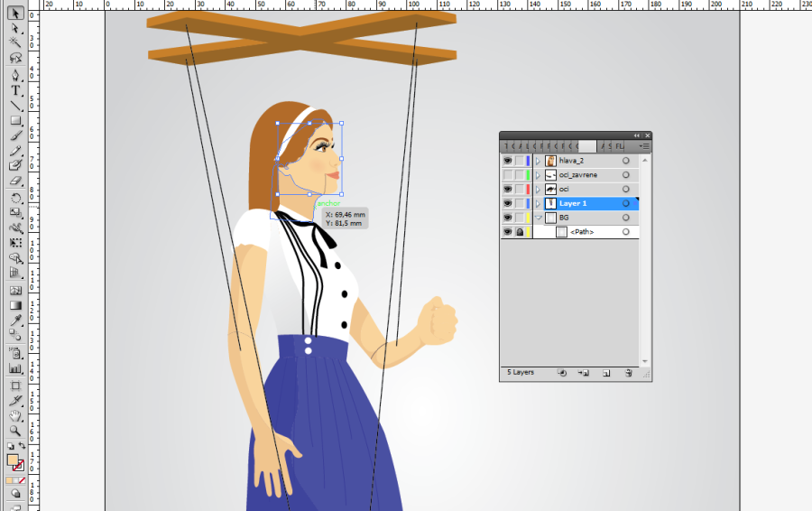Show the oci_zavrene layer
The height and width of the screenshot is (511, 812).
[507, 175]
